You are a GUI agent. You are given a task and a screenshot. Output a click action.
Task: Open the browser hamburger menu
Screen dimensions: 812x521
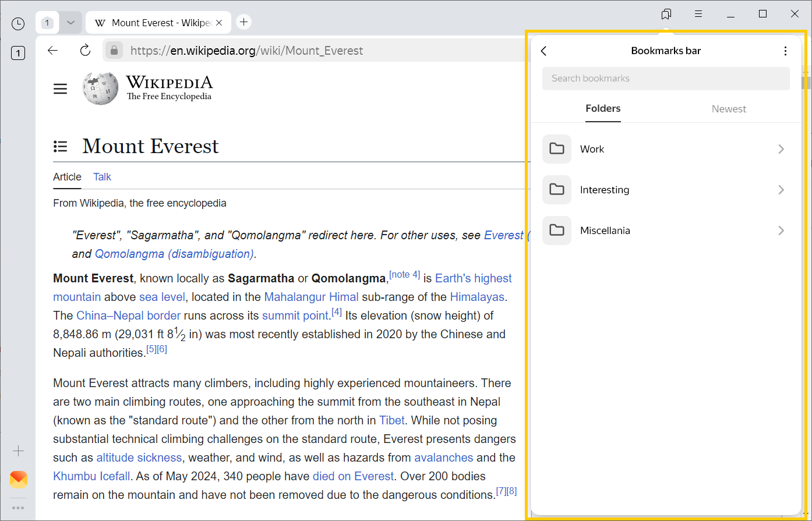[698, 14]
